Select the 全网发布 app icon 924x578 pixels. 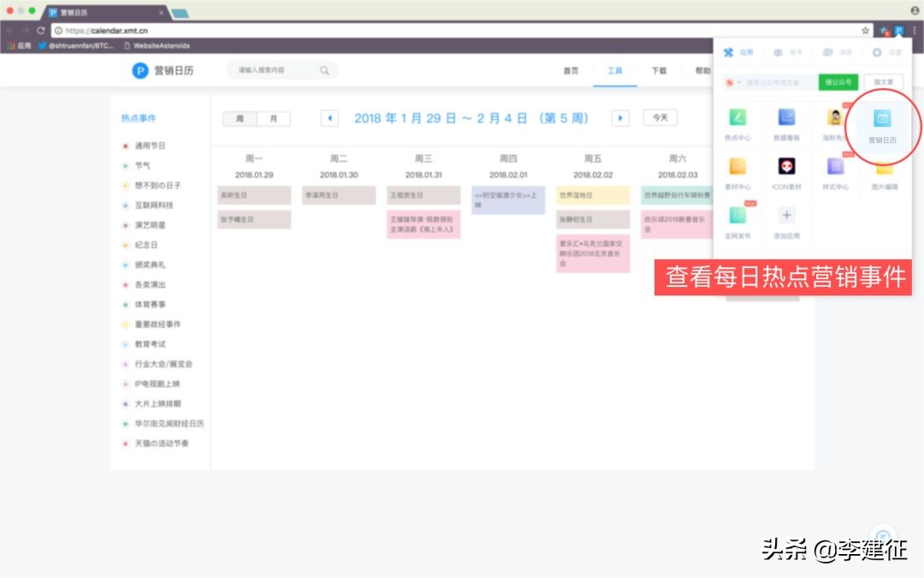[x=737, y=215]
